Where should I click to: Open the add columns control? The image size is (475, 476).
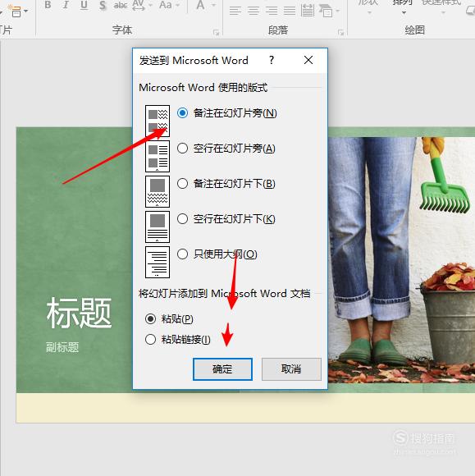pos(308,11)
